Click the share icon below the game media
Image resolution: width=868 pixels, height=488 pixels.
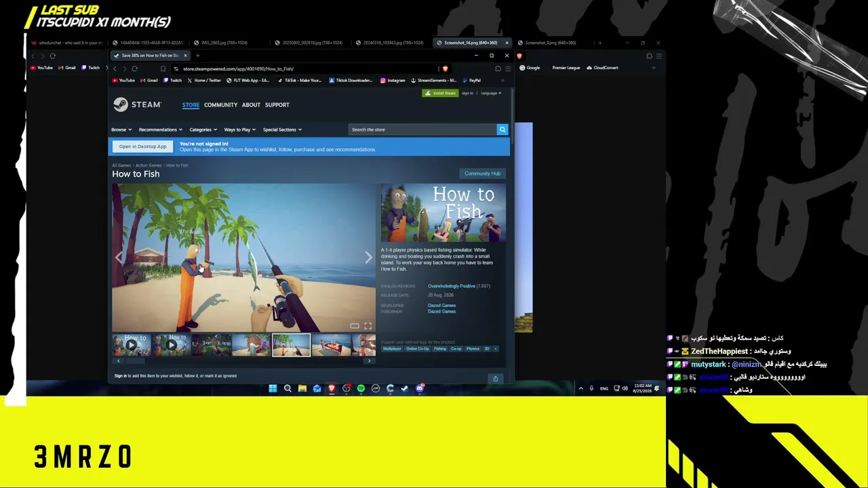[495, 379]
